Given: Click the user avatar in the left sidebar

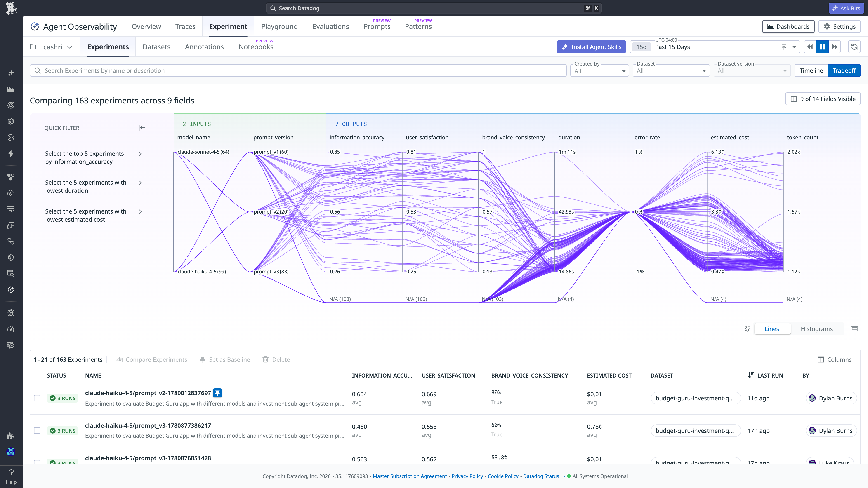Looking at the screenshot, I should (x=11, y=452).
